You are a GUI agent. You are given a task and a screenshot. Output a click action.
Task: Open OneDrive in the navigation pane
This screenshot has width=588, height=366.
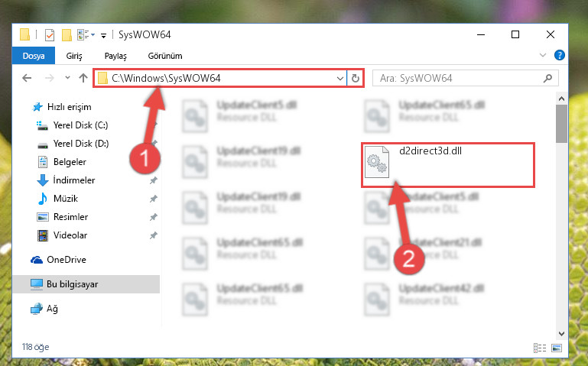click(67, 260)
